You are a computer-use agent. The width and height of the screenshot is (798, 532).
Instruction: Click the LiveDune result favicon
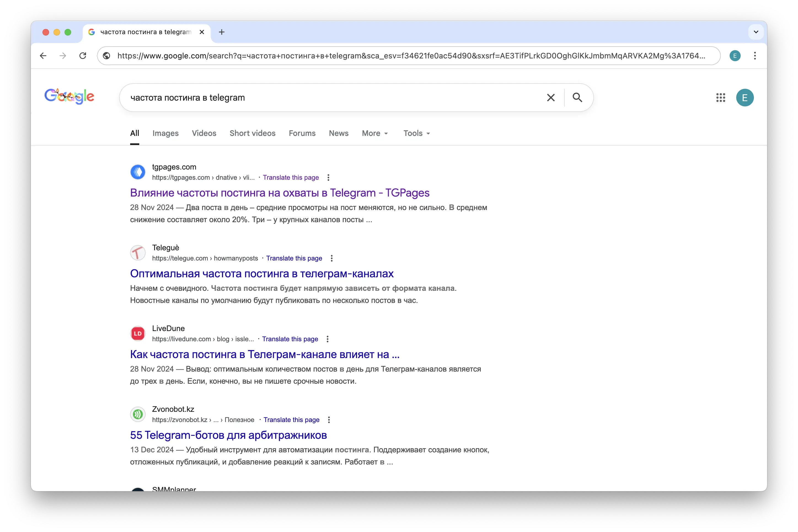[138, 334]
